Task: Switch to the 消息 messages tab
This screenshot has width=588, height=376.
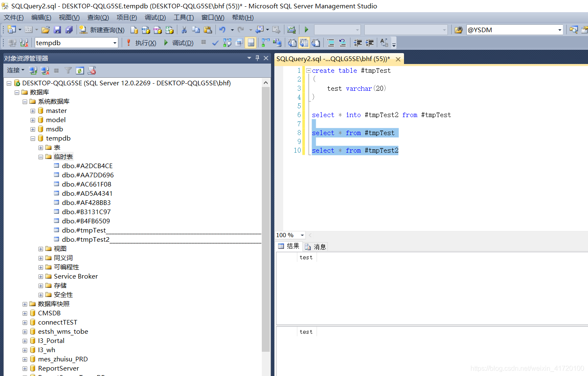Action: (316, 247)
